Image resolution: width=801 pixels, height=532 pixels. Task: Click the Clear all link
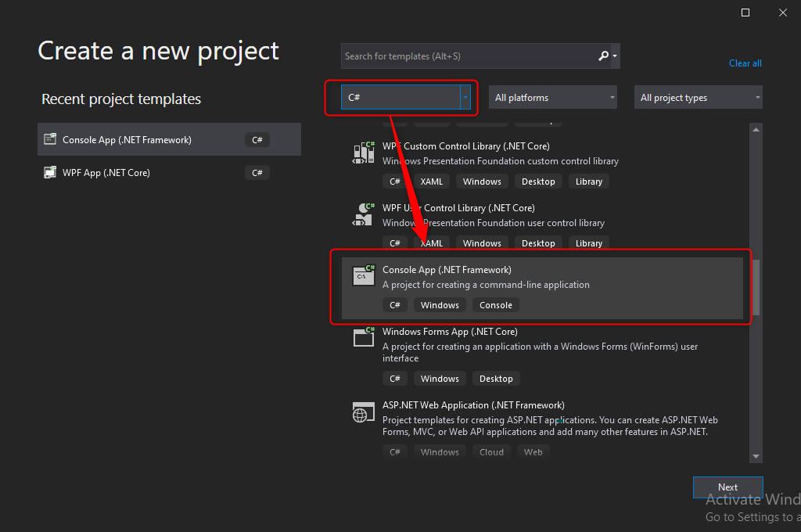(x=745, y=63)
